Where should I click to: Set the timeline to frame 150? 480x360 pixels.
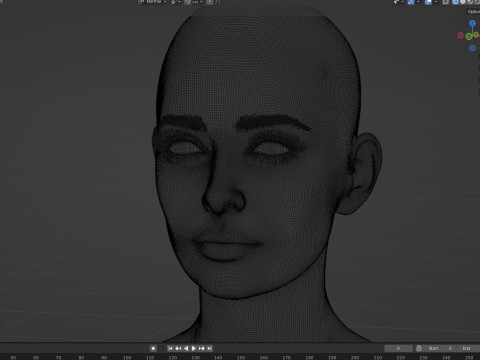(241, 357)
